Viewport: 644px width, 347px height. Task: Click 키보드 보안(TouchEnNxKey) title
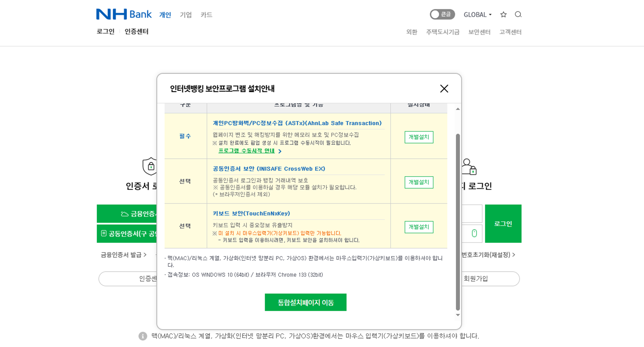click(x=251, y=213)
